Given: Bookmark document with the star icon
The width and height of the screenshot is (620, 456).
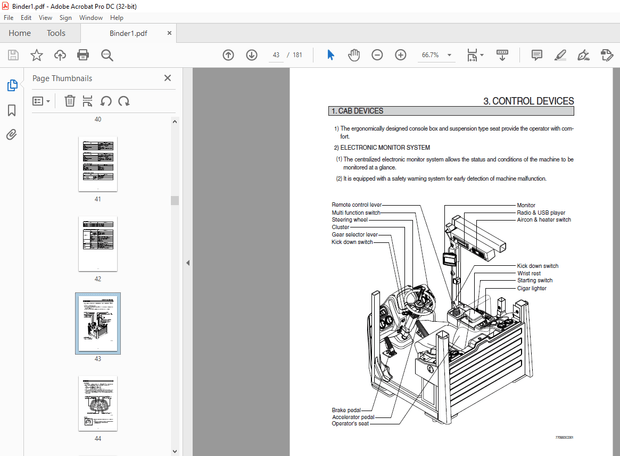Looking at the screenshot, I should pyautogui.click(x=37, y=55).
